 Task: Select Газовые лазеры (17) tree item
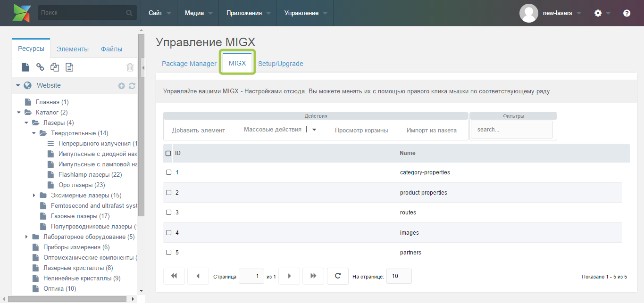tap(80, 216)
